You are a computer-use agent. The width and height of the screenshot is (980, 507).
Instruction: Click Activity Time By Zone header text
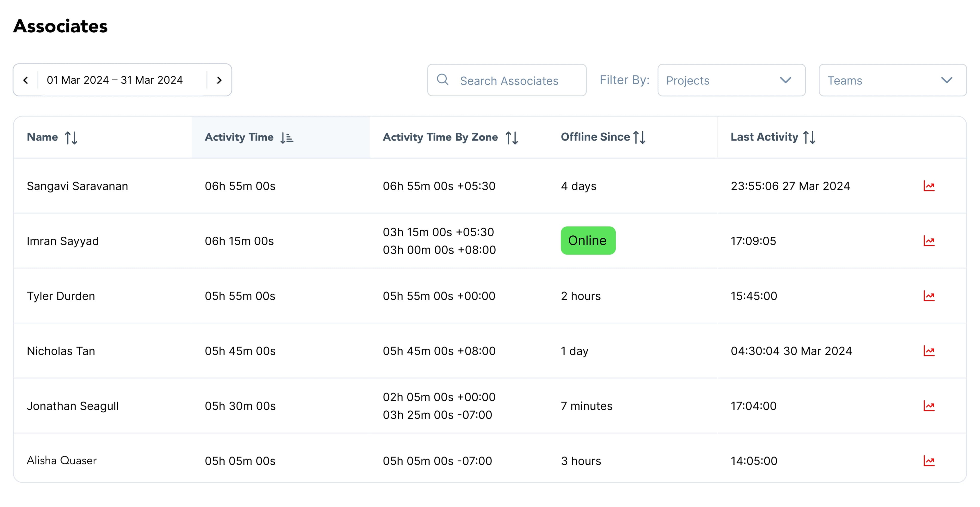point(440,137)
